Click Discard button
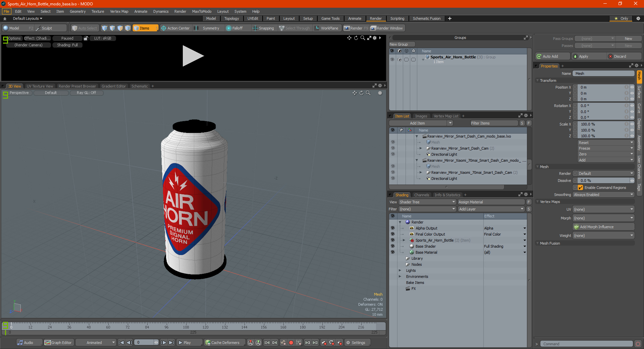 point(624,56)
